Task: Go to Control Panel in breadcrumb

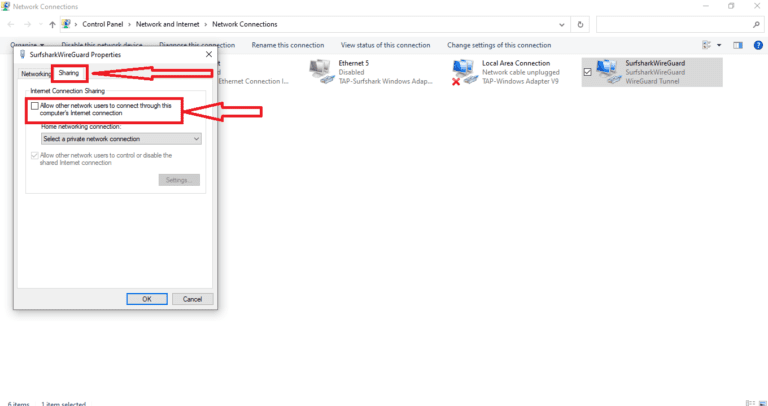Action: click(103, 24)
